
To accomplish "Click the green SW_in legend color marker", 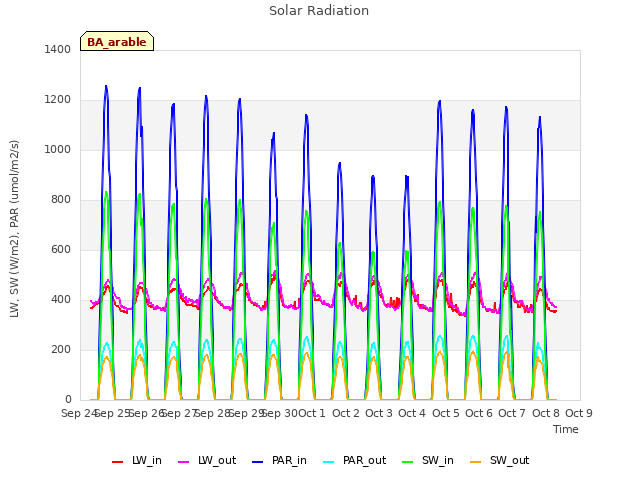I will 408,462.
